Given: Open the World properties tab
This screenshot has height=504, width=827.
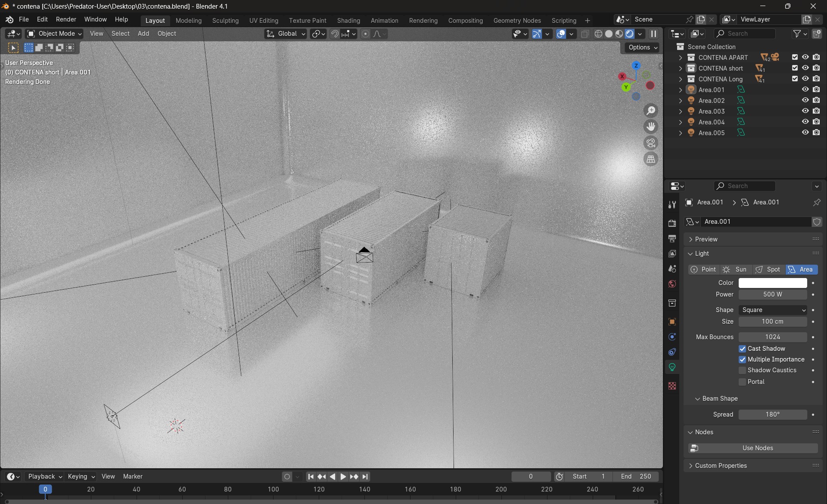Looking at the screenshot, I should pos(672,284).
